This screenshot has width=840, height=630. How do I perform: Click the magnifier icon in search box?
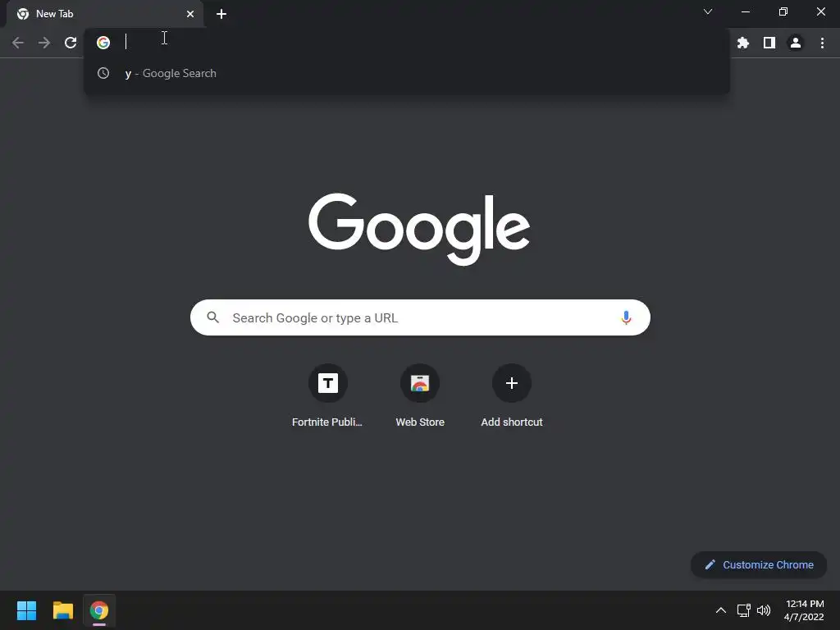click(213, 317)
